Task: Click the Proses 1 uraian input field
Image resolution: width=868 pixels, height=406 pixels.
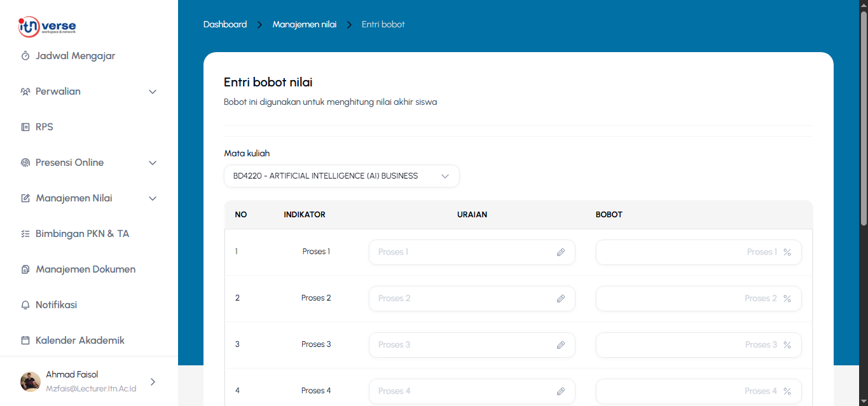Action: pos(472,252)
